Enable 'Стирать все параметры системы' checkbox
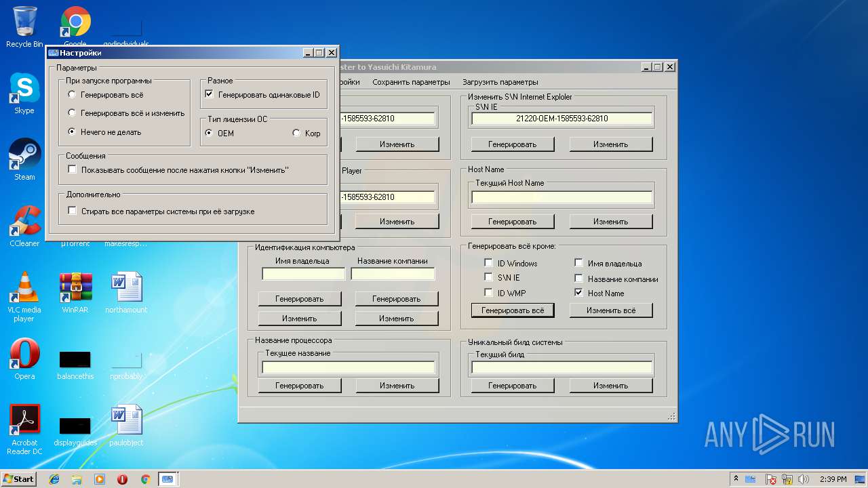868x488 pixels. coord(73,211)
